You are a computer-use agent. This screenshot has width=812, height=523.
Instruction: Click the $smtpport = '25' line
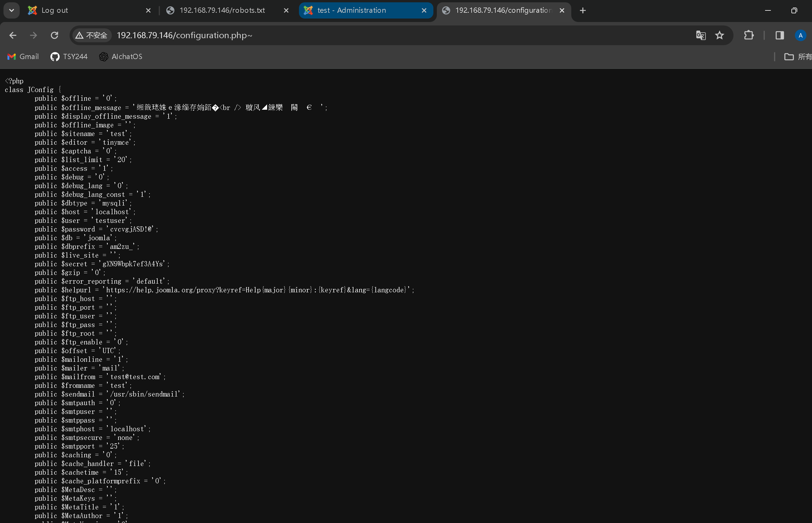79,446
